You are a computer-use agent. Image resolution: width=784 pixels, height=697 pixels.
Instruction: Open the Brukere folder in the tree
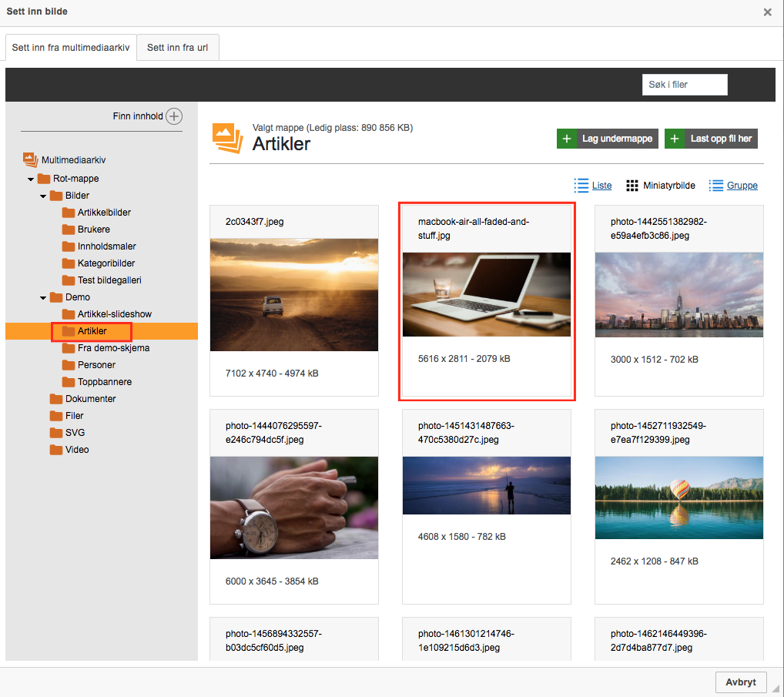(93, 230)
